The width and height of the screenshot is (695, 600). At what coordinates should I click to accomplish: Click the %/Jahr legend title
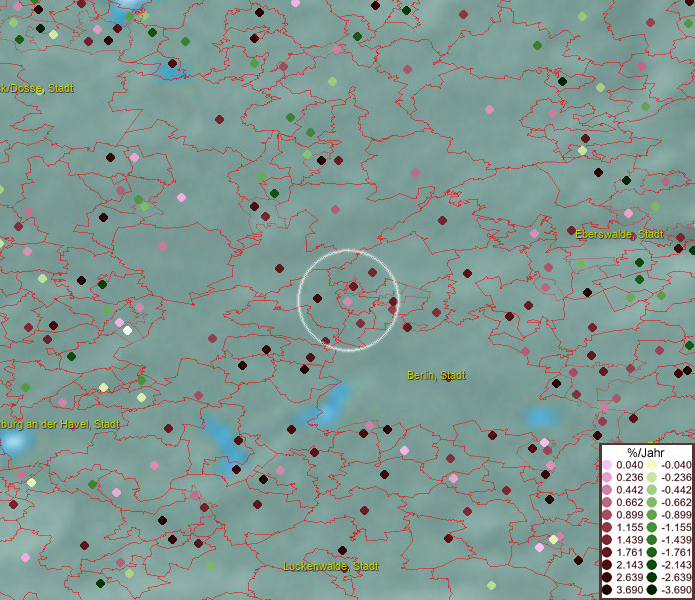646,452
